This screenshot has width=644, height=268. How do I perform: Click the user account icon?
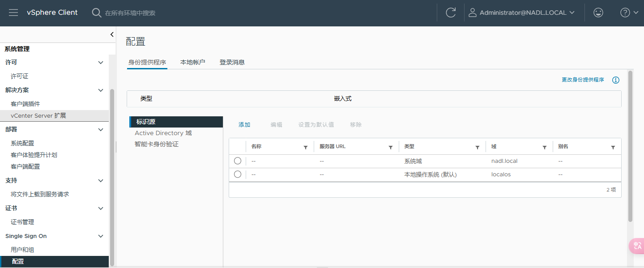[x=472, y=13]
